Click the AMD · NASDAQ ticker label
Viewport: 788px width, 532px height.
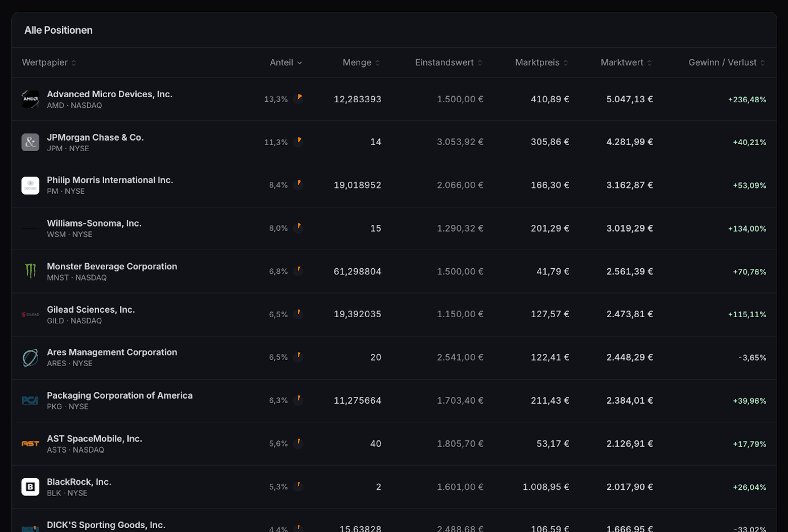click(x=74, y=106)
